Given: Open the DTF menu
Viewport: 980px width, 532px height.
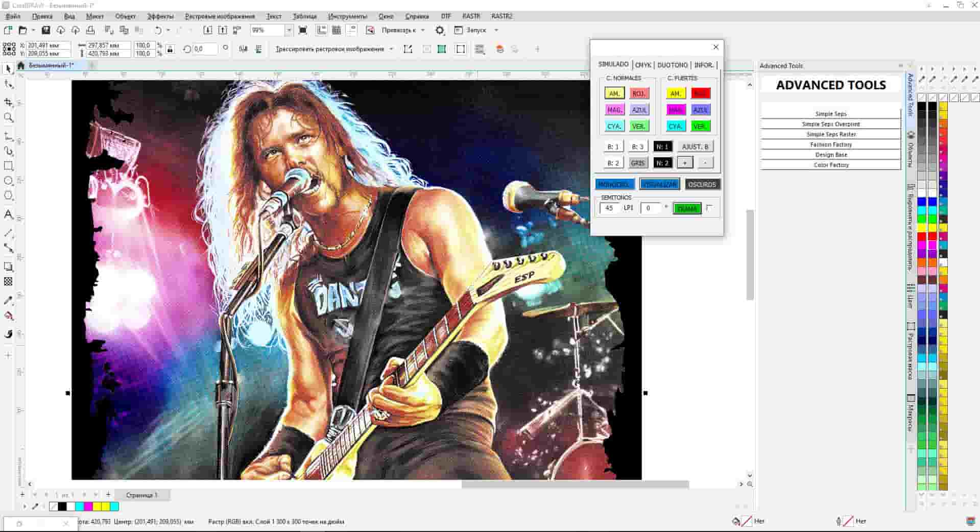Looking at the screenshot, I should [x=446, y=16].
